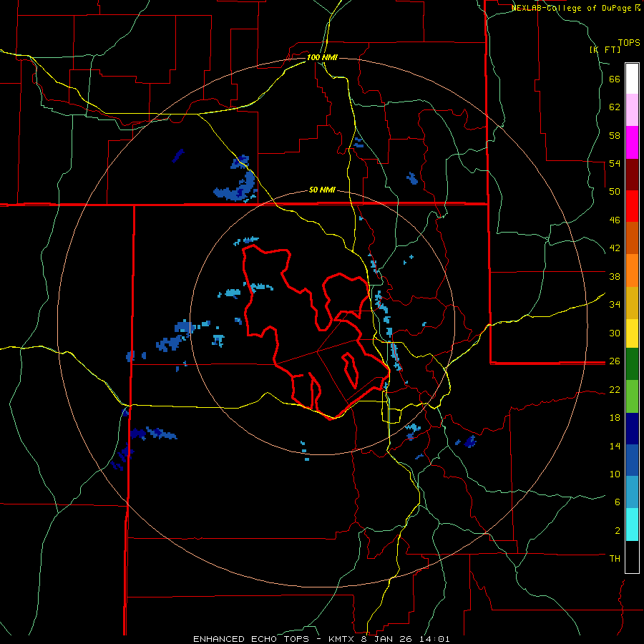Click the dark red maroon legend band

[x=632, y=175]
